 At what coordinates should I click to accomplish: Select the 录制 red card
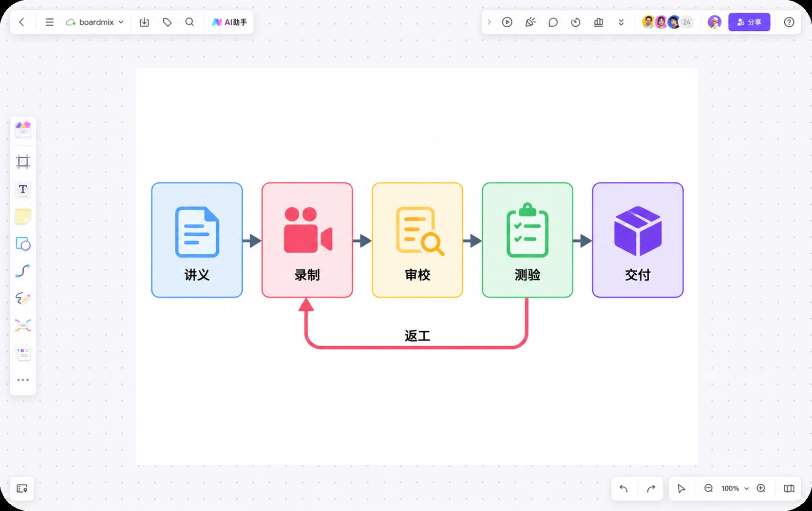click(x=307, y=240)
